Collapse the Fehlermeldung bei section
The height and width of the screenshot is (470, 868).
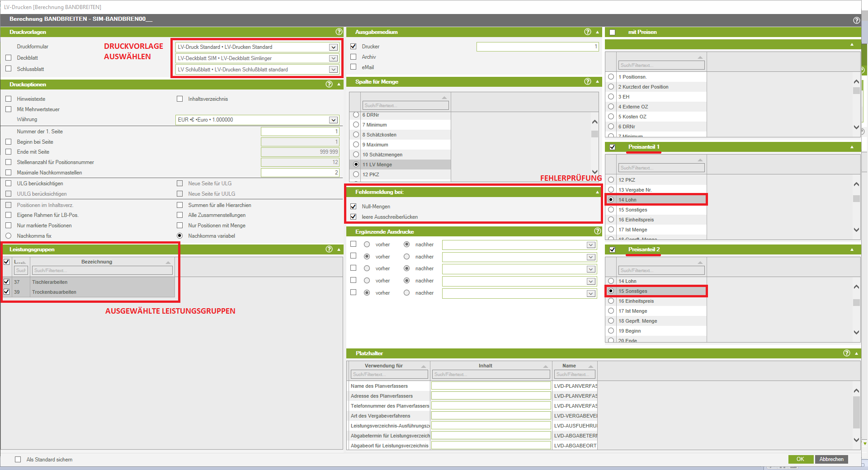pyautogui.click(x=597, y=192)
